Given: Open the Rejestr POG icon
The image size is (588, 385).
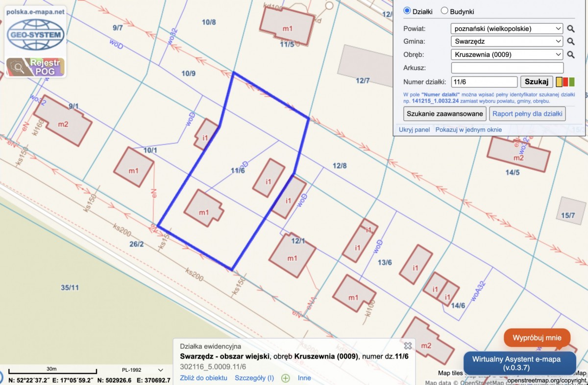Looking at the screenshot, I should pos(35,67).
